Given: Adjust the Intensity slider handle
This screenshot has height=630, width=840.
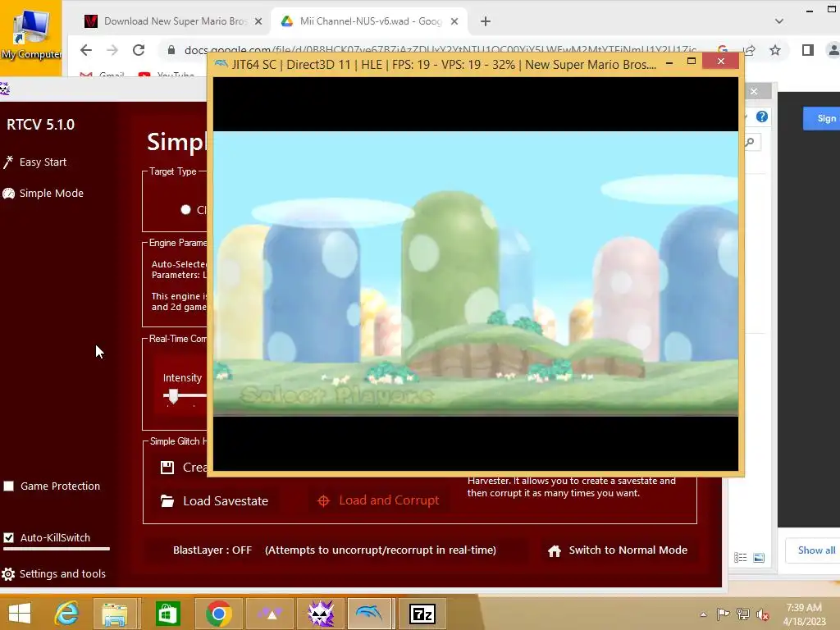Looking at the screenshot, I should 172,396.
